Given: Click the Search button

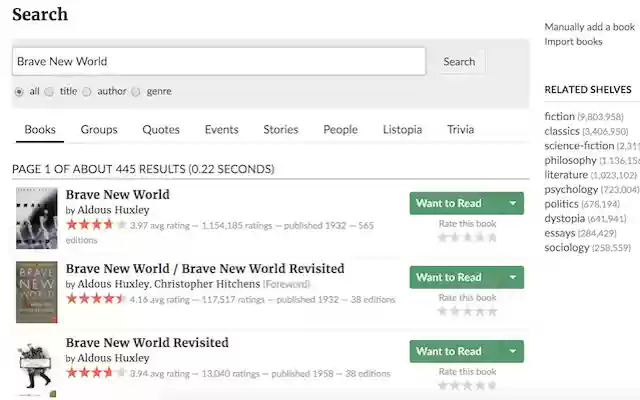Looking at the screenshot, I should point(459,62).
